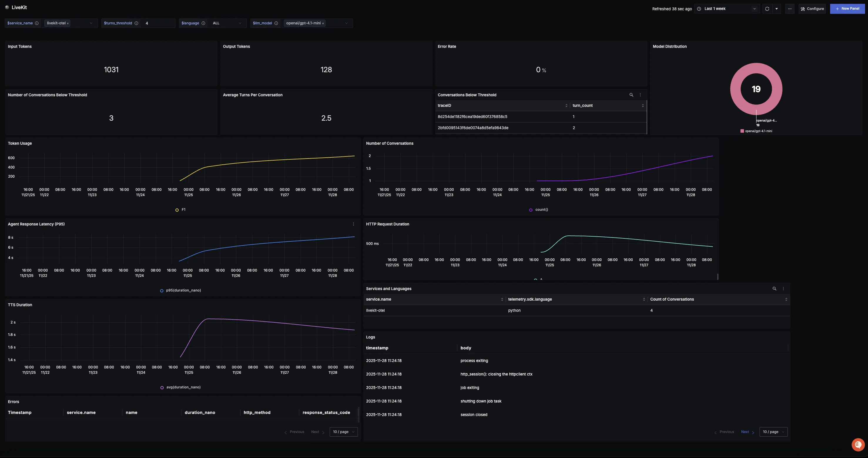Open search in Services and Languages panel
868x458 pixels.
point(774,289)
